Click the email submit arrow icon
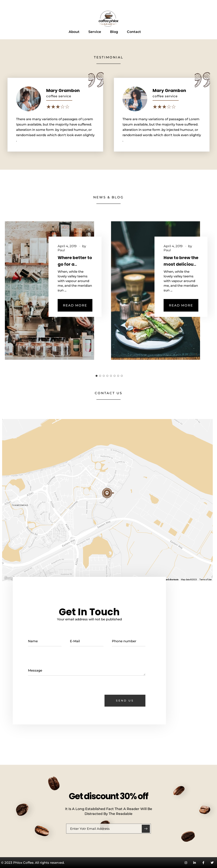217x868 pixels. click(146, 828)
